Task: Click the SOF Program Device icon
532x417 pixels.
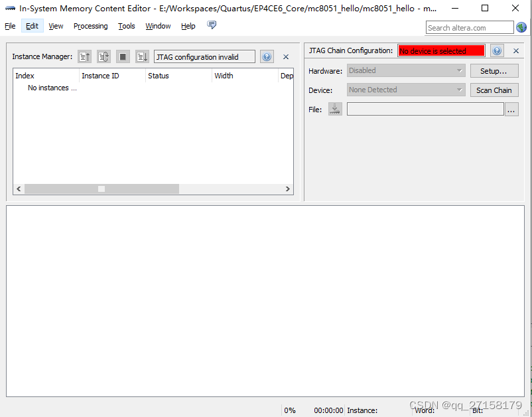Action: [335, 110]
